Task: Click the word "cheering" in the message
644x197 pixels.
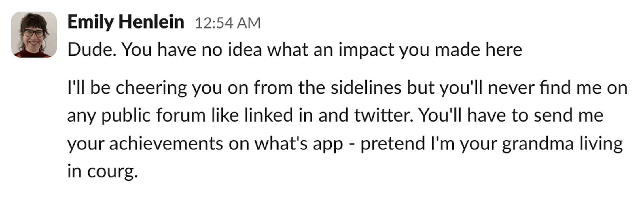Action: click(151, 88)
